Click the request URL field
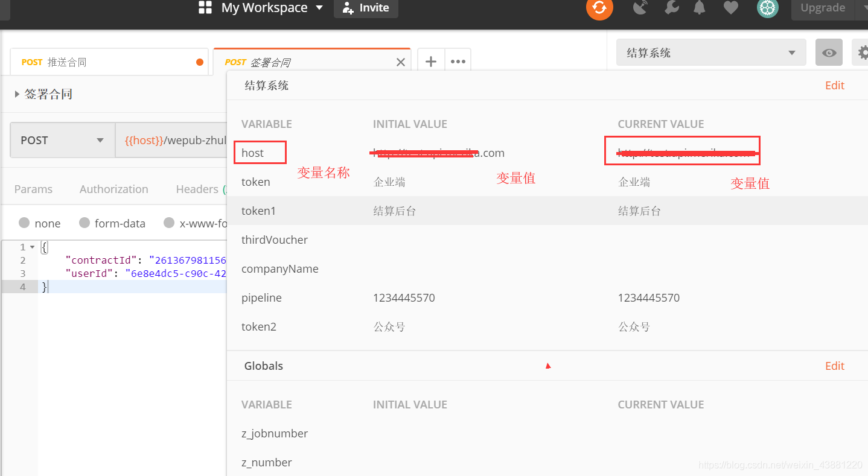868x476 pixels. click(171, 140)
